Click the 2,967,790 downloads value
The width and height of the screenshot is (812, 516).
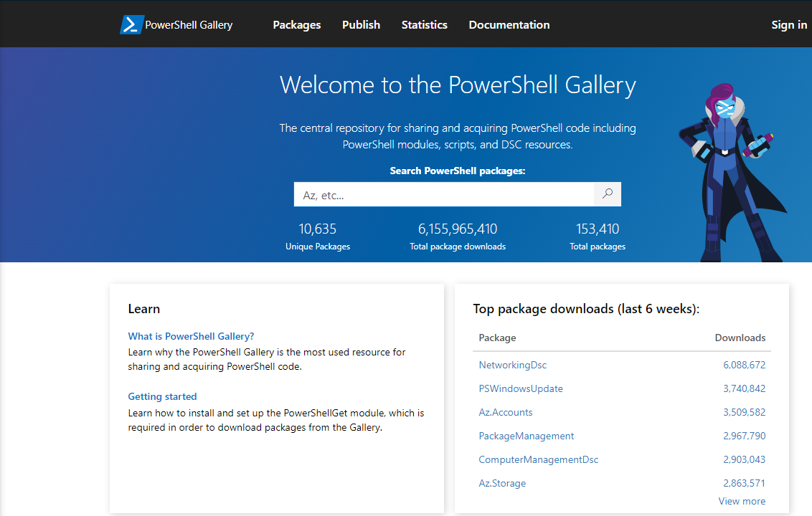744,436
